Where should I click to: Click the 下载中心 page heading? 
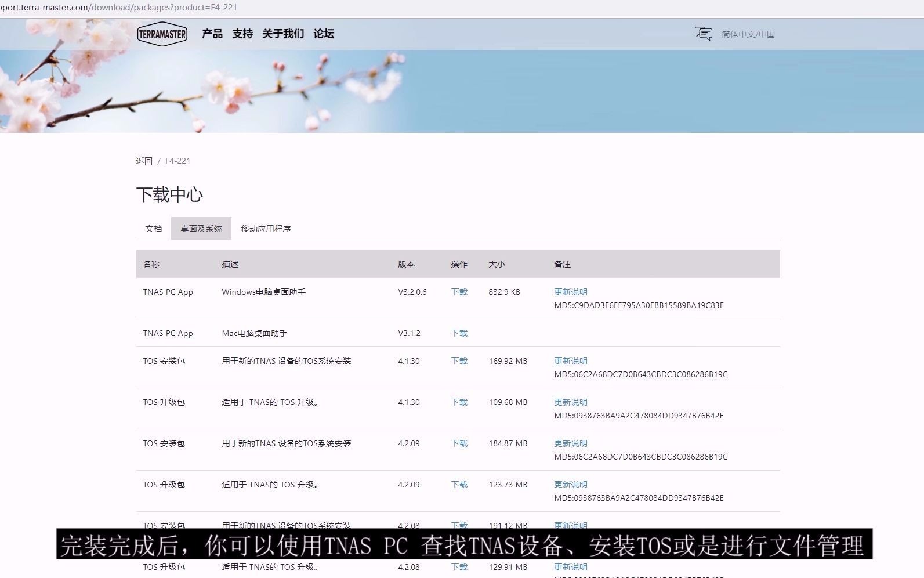169,194
